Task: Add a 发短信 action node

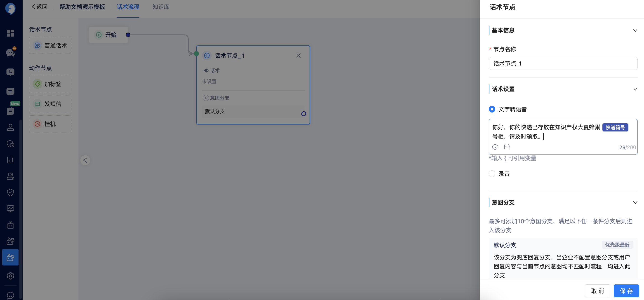Action: click(50, 104)
